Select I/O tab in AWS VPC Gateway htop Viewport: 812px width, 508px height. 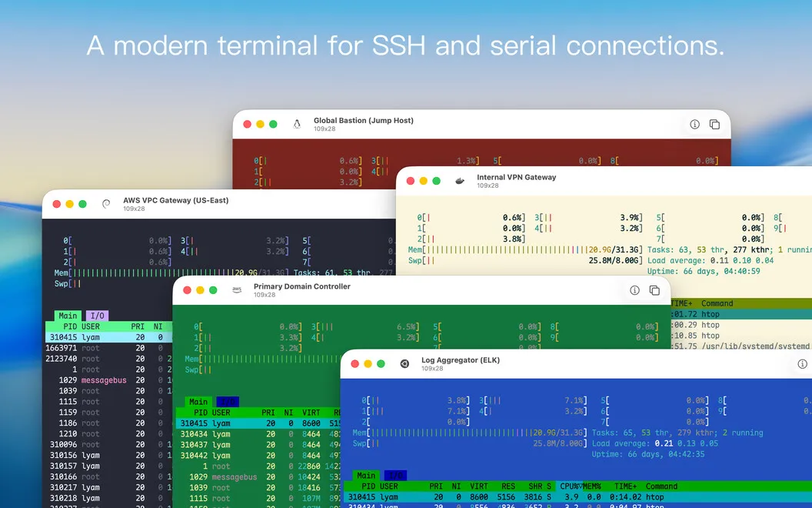tap(97, 316)
